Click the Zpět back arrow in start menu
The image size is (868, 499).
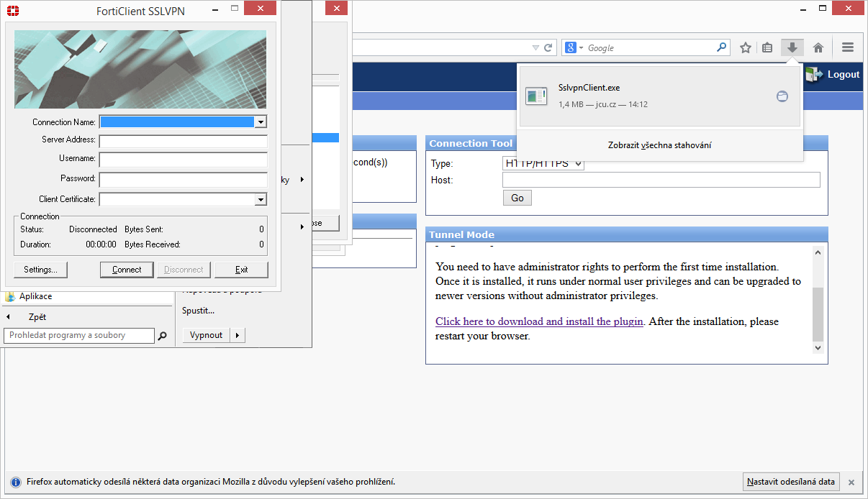tap(8, 317)
